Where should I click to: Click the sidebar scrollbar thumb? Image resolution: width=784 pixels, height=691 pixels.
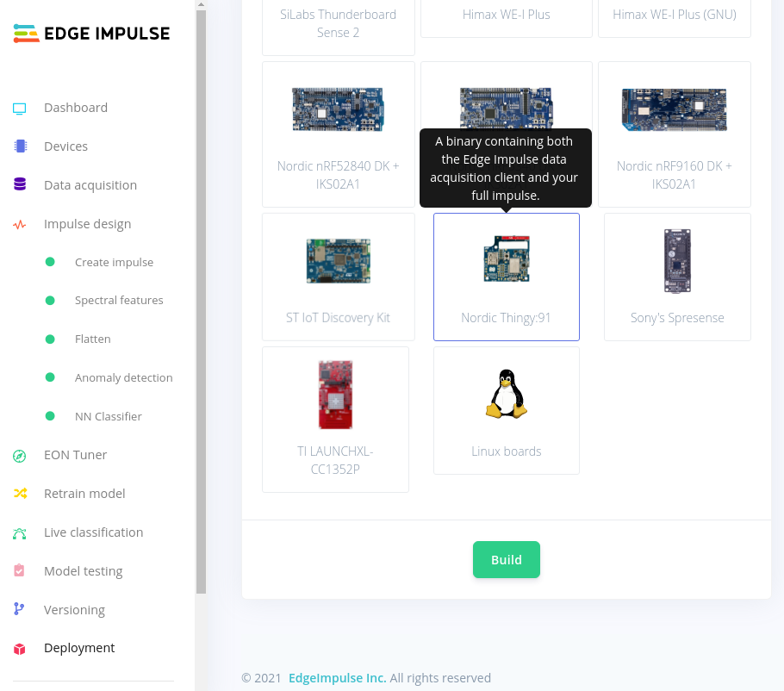click(x=201, y=302)
